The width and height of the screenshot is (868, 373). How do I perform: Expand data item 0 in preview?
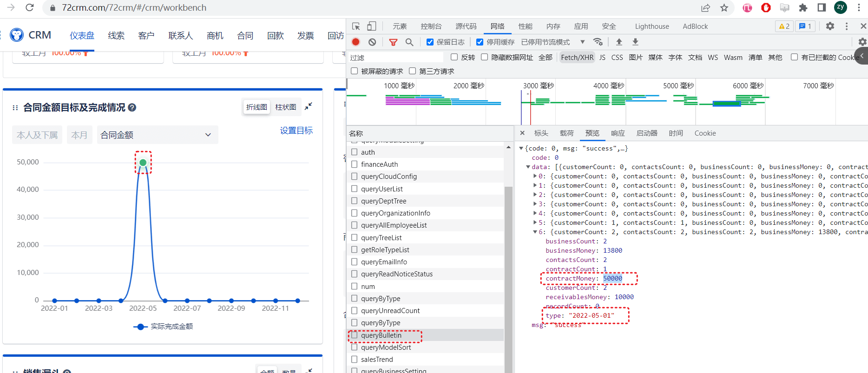(535, 176)
